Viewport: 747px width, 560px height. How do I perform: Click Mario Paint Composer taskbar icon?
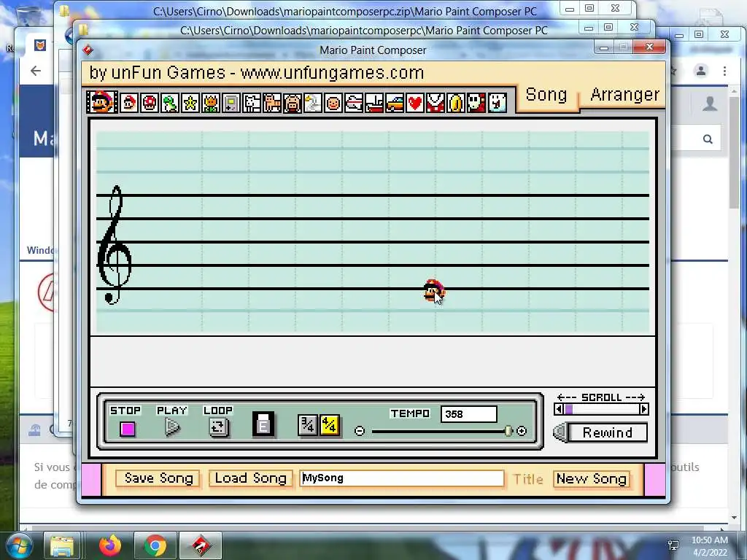pos(201,545)
